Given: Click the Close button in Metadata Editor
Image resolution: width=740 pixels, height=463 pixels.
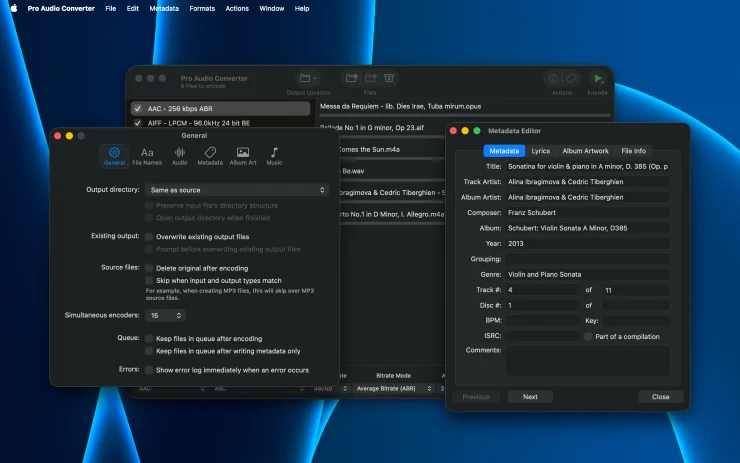Looking at the screenshot, I should click(660, 397).
